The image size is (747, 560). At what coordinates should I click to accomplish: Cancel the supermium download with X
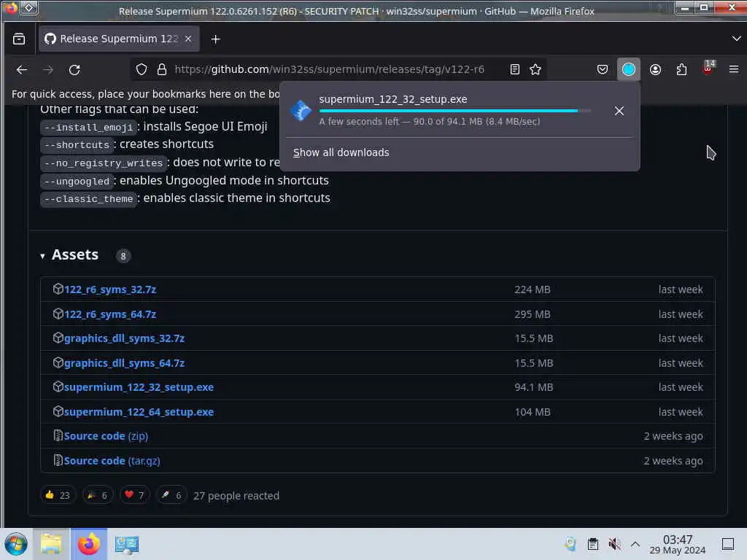click(619, 111)
